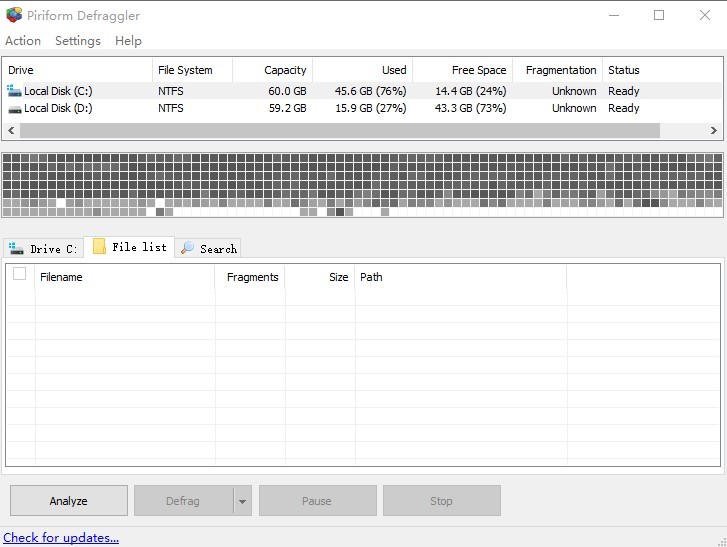The height and width of the screenshot is (547, 727).
Task: Open the Help menu
Action: pos(128,41)
